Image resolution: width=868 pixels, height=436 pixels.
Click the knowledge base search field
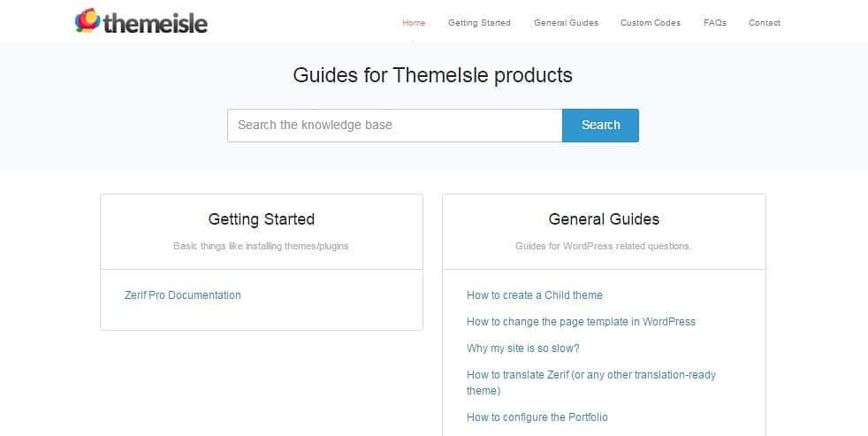(394, 126)
